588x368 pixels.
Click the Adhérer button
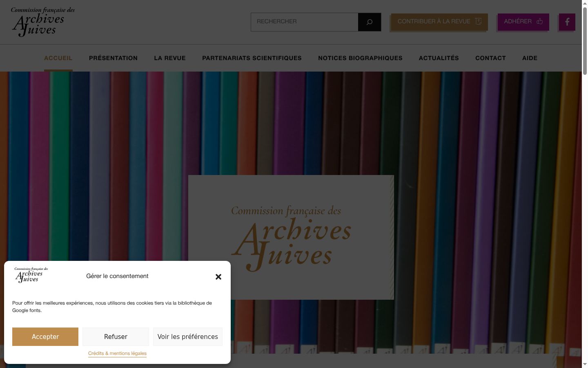[523, 22]
